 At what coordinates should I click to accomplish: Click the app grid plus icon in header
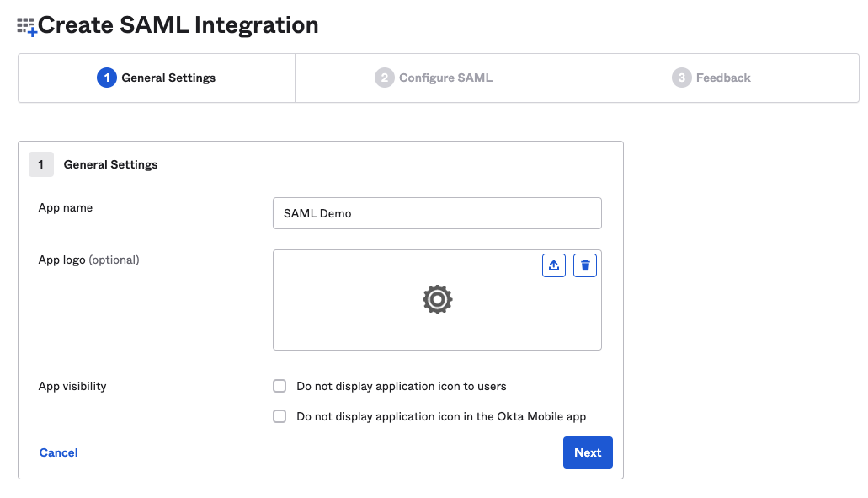[27, 26]
